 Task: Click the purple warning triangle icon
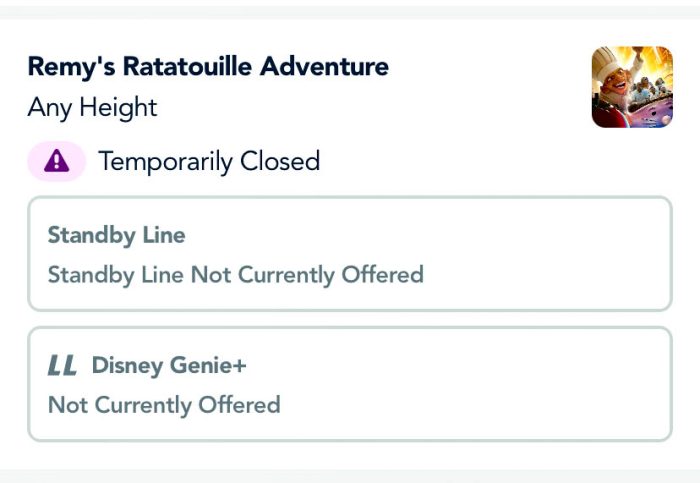(x=57, y=162)
